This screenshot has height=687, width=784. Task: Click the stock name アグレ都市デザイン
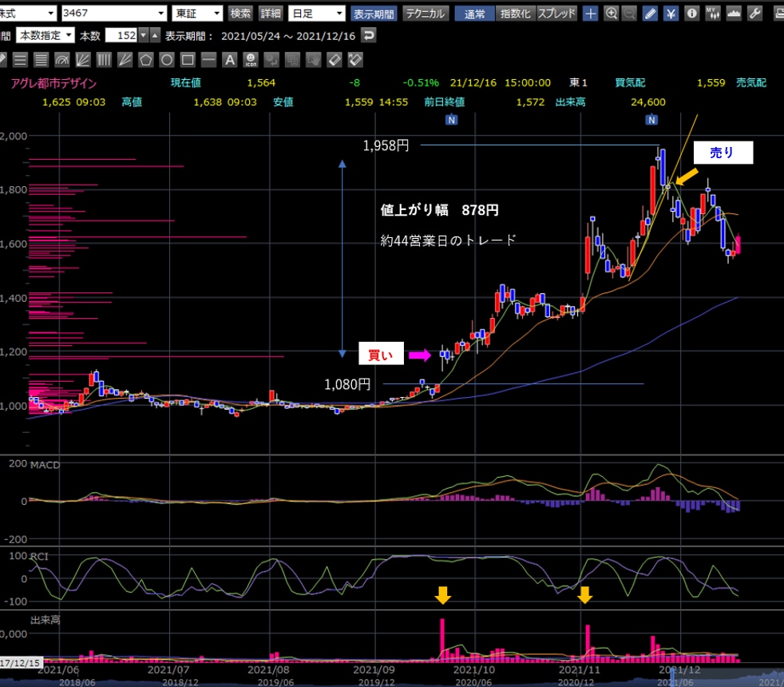coord(54,83)
